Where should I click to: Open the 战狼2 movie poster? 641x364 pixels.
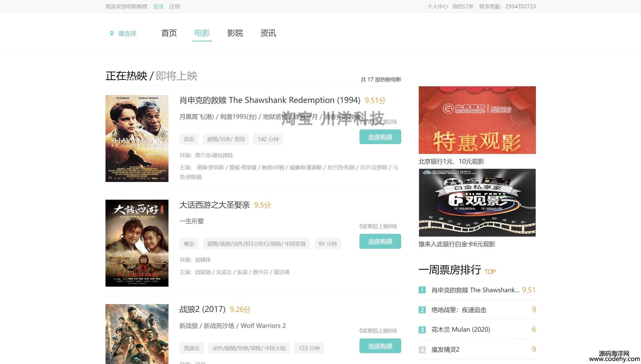(137, 334)
